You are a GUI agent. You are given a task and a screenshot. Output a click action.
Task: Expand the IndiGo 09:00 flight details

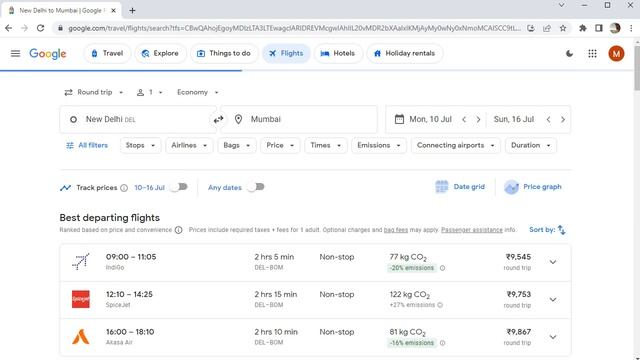pyautogui.click(x=553, y=262)
